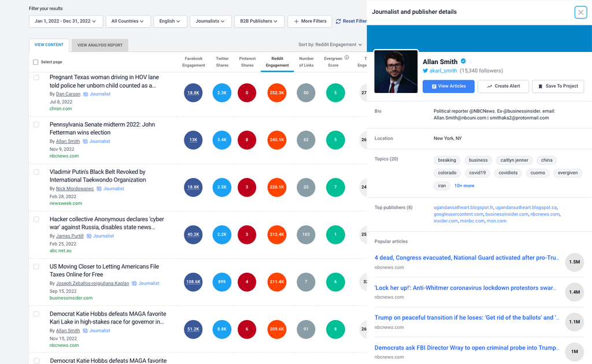The image size is (592, 364).
Task: Click journalist icon next to Nick Mordowanec
Action: click(x=99, y=188)
